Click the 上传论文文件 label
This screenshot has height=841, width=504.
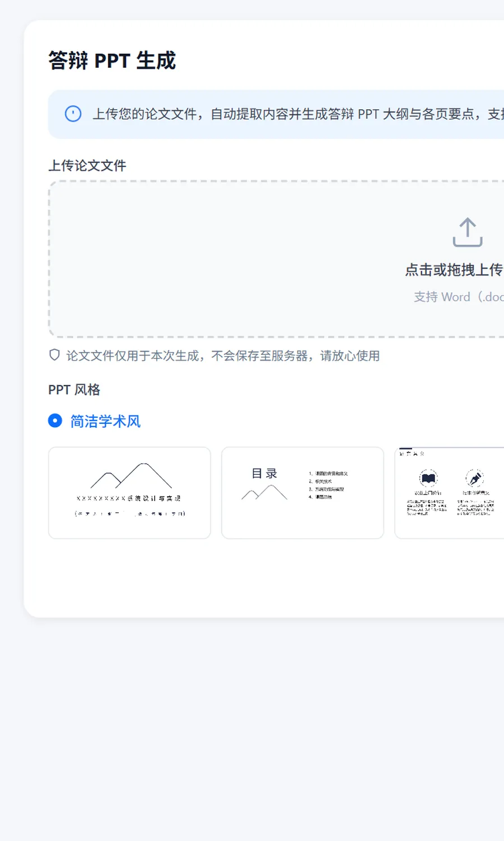(x=87, y=165)
